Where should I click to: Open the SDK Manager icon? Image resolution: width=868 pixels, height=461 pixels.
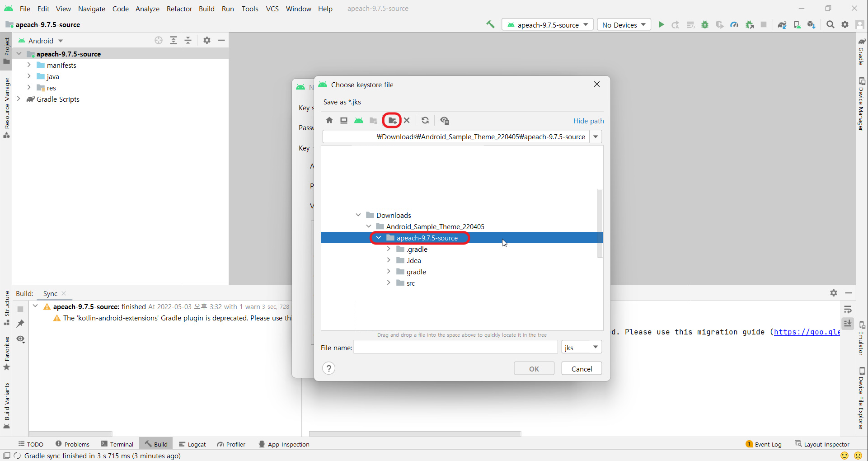point(812,25)
